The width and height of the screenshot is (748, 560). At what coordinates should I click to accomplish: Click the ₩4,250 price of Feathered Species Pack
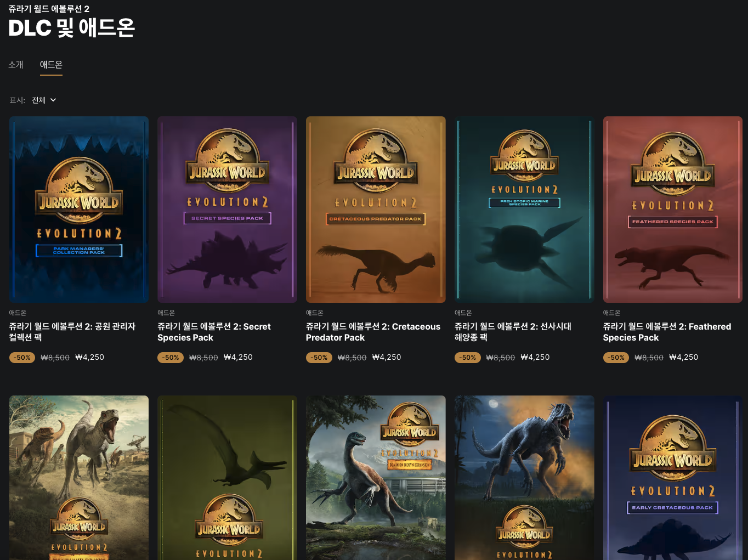click(x=684, y=357)
